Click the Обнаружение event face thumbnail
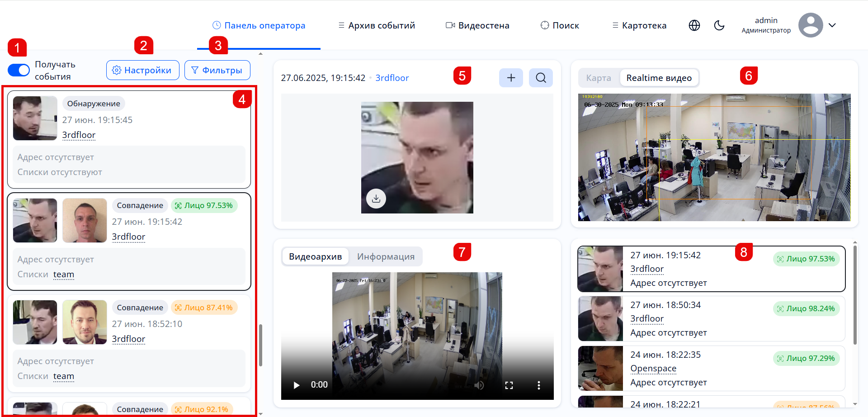 (x=35, y=118)
